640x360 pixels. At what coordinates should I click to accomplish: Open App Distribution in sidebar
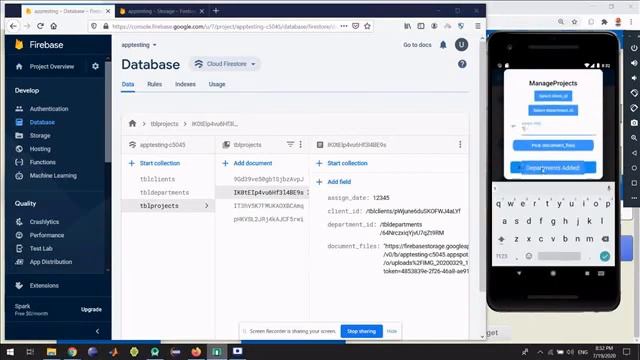tap(51, 262)
